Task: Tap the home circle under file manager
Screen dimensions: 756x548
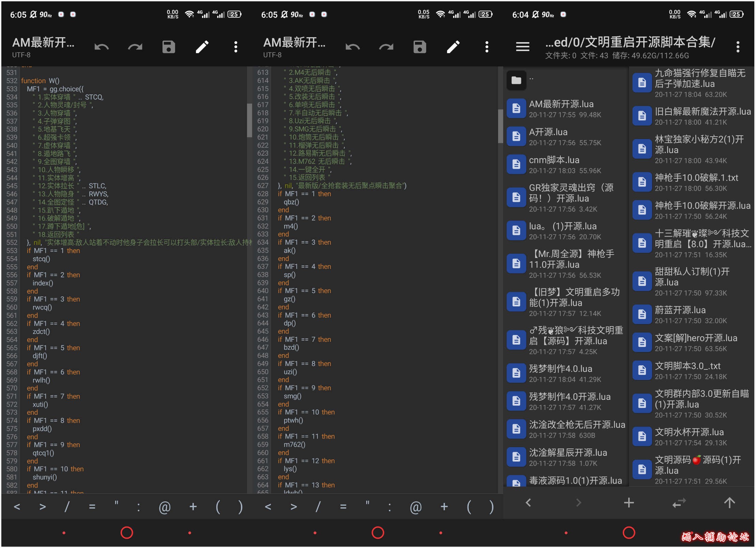Action: pos(629,533)
